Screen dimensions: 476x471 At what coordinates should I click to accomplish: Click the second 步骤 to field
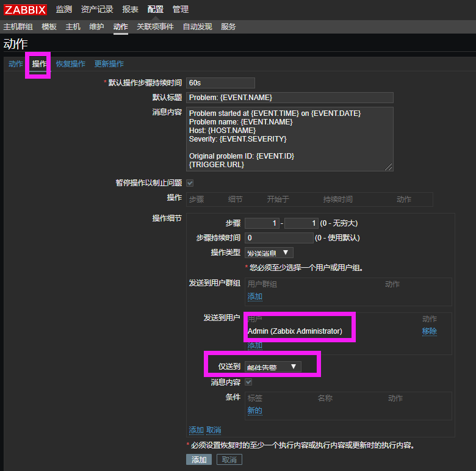[x=301, y=223]
